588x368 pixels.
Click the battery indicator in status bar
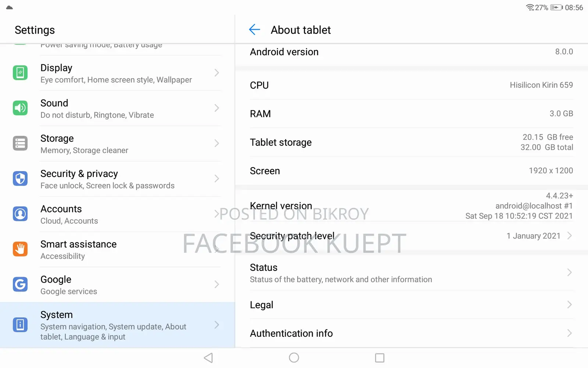coord(556,7)
